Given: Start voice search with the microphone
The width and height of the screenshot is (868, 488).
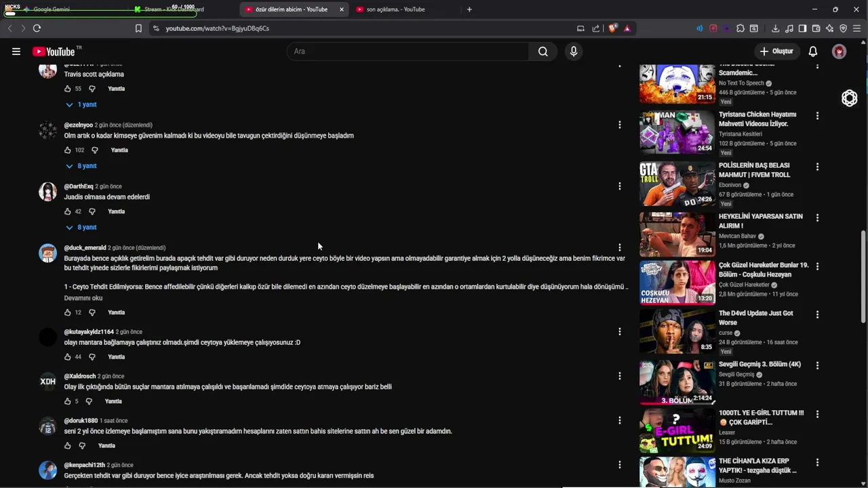Looking at the screenshot, I should [x=574, y=52].
